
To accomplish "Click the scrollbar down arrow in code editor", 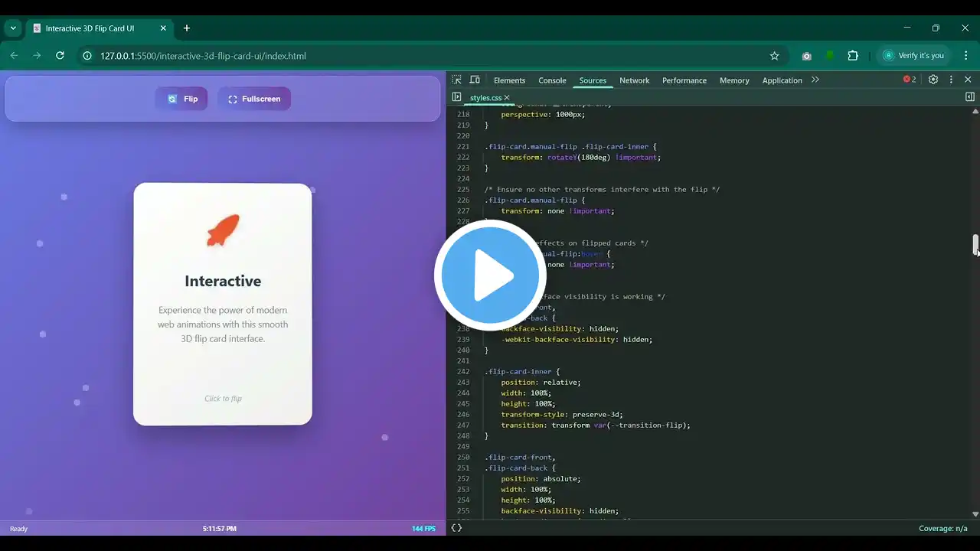I will 975,514.
